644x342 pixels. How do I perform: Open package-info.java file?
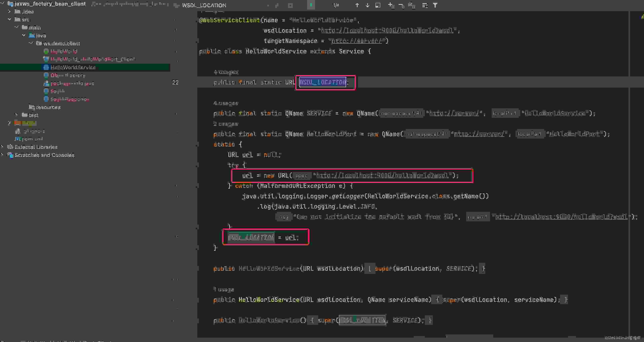72,83
